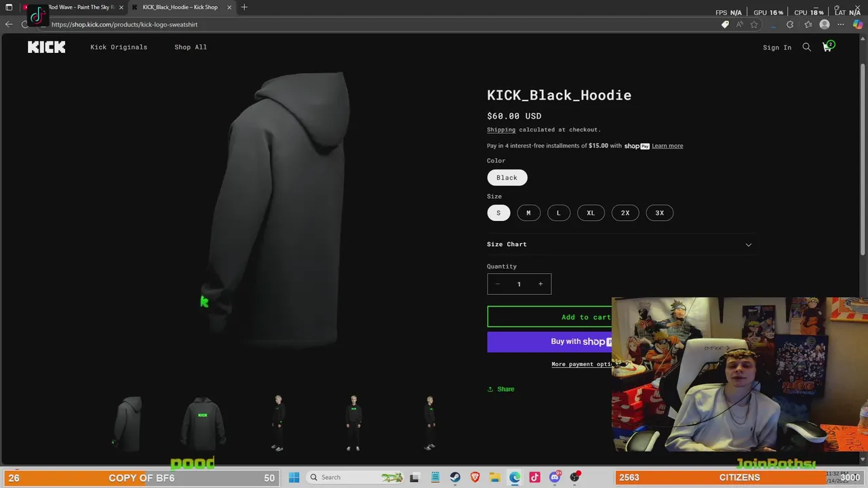Viewport: 868px width, 488px height.
Task: Select size S
Action: click(x=498, y=213)
